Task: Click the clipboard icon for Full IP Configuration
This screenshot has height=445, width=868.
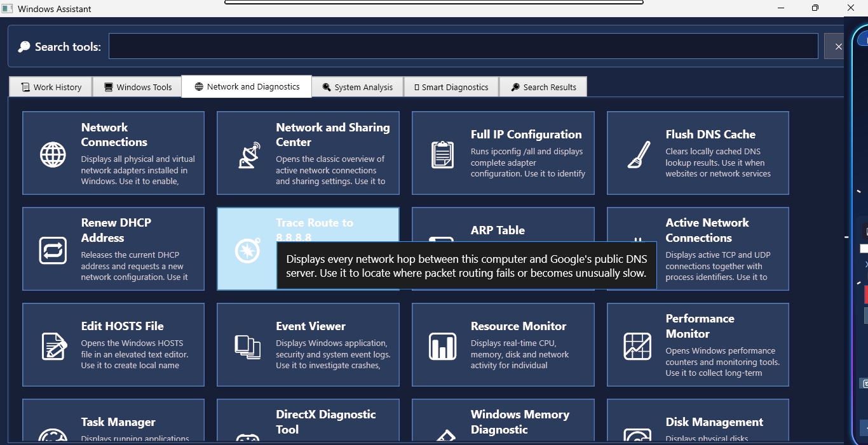Action: (x=443, y=154)
